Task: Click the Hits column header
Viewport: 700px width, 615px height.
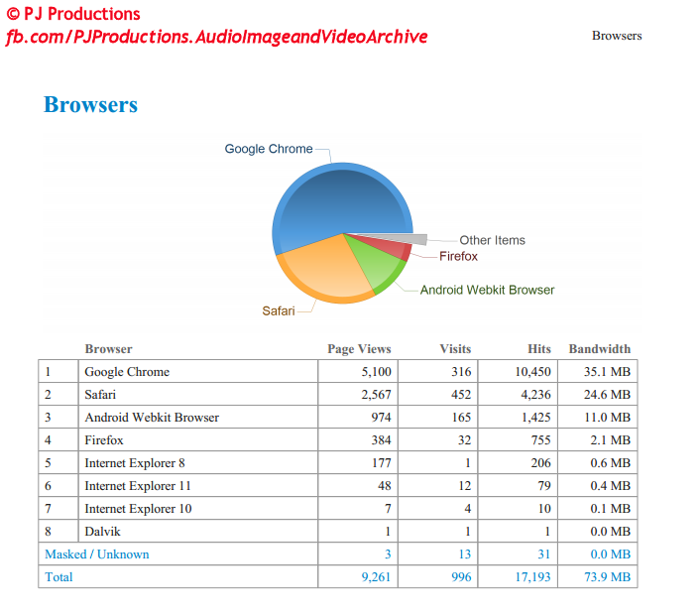Action: tap(539, 349)
